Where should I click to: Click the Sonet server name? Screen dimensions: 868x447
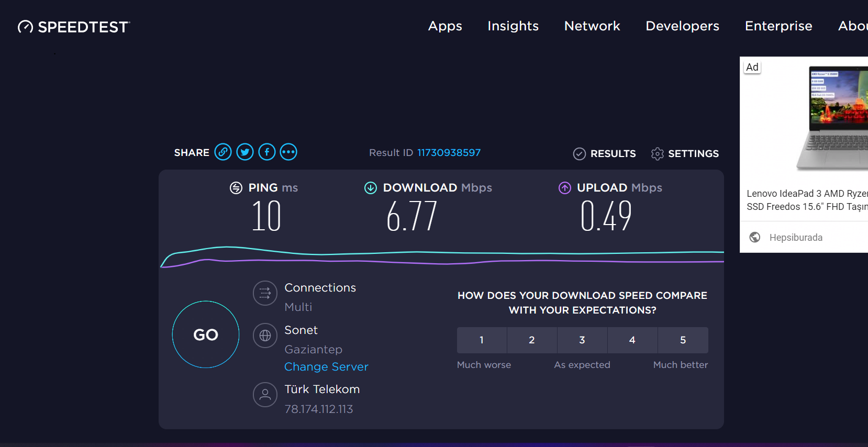coord(301,330)
